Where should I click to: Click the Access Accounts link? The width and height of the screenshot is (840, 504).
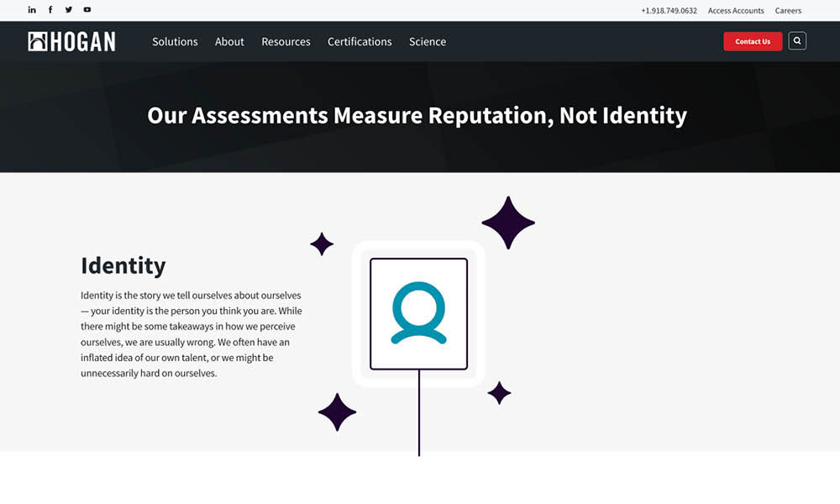point(736,10)
